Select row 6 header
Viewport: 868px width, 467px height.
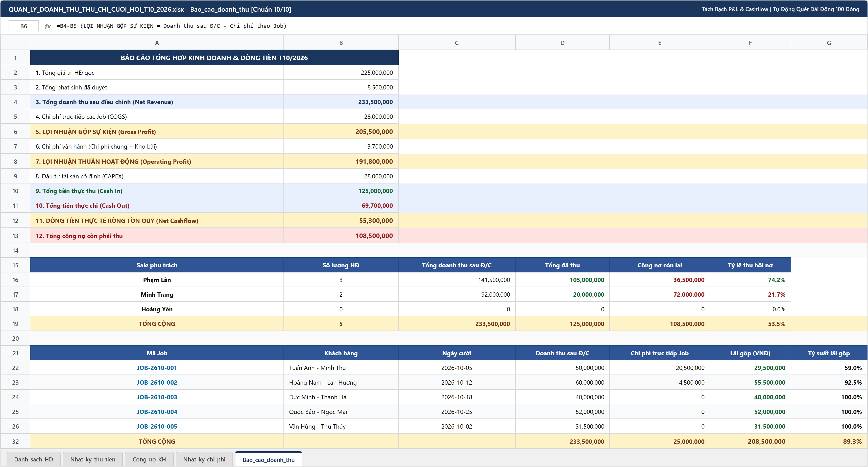(x=15, y=131)
